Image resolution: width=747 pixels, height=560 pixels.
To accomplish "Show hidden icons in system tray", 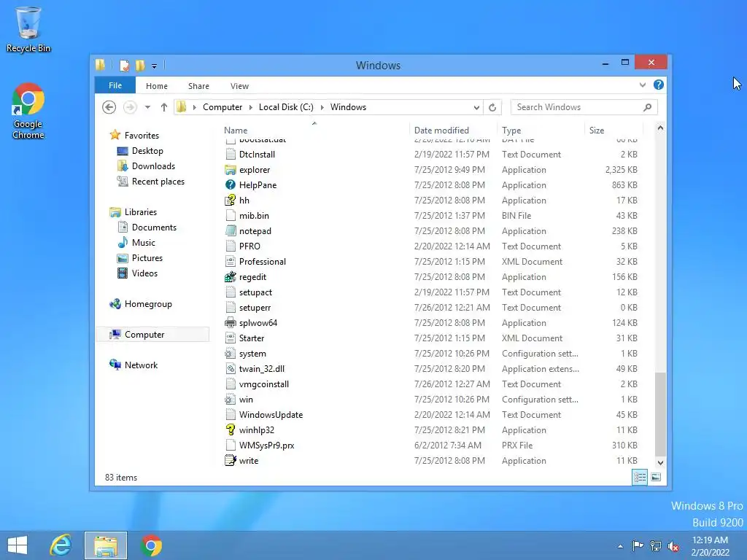I will click(x=620, y=546).
